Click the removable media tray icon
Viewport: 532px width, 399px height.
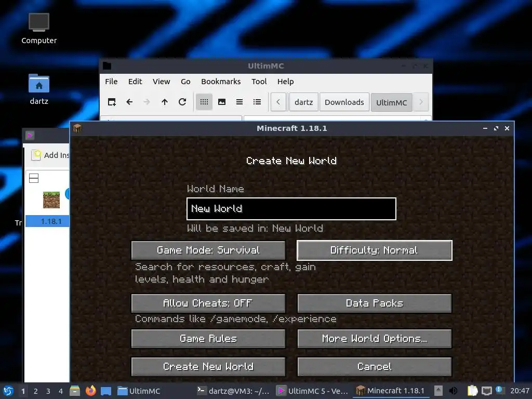pos(438,391)
